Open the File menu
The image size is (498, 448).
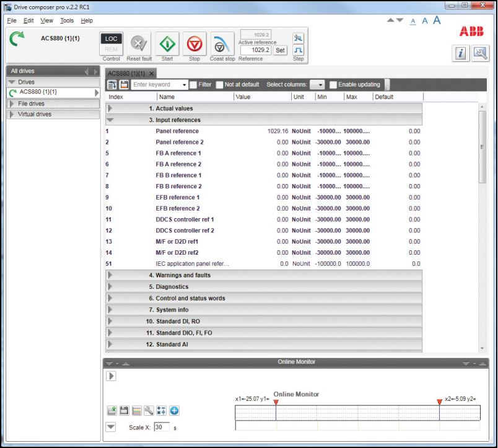pyautogui.click(x=12, y=20)
